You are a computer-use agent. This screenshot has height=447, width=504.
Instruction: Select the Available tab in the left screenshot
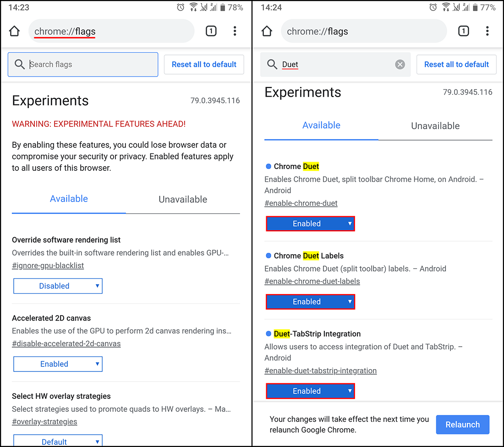pos(69,199)
